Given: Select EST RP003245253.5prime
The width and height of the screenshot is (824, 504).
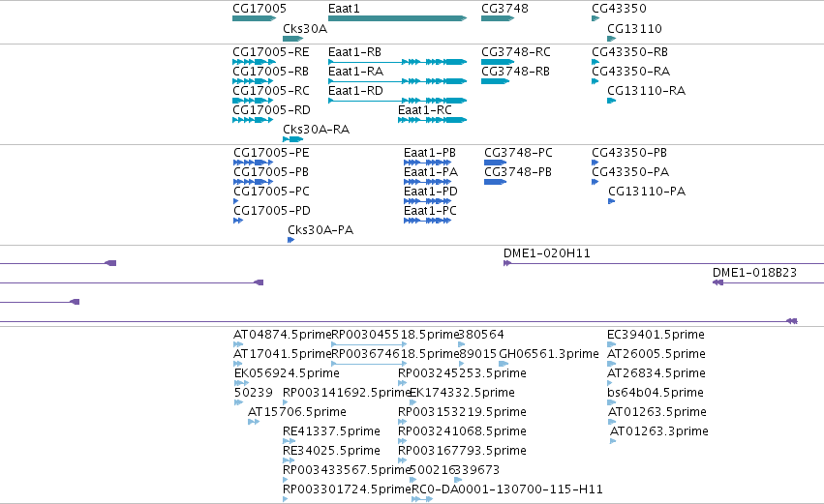Looking at the screenshot, I should click(x=463, y=373).
